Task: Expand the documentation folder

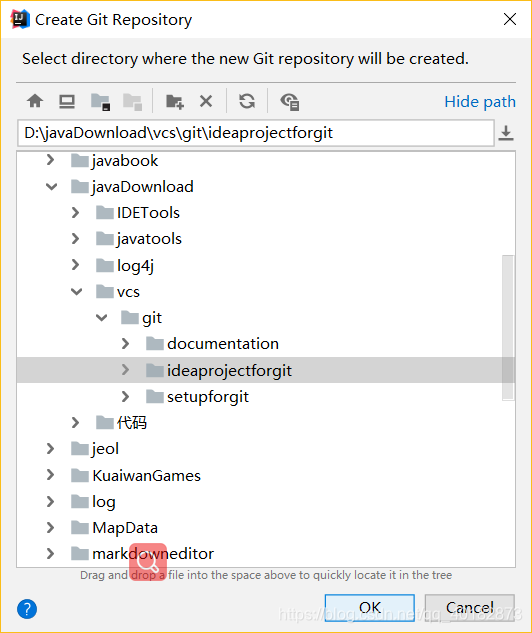Action: pos(126,344)
